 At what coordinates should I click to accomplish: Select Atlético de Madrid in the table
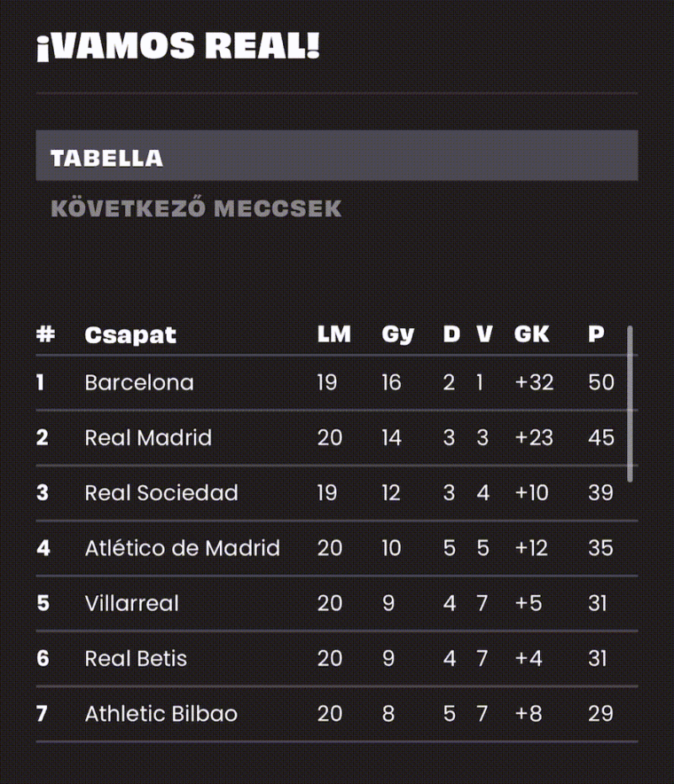(336, 548)
